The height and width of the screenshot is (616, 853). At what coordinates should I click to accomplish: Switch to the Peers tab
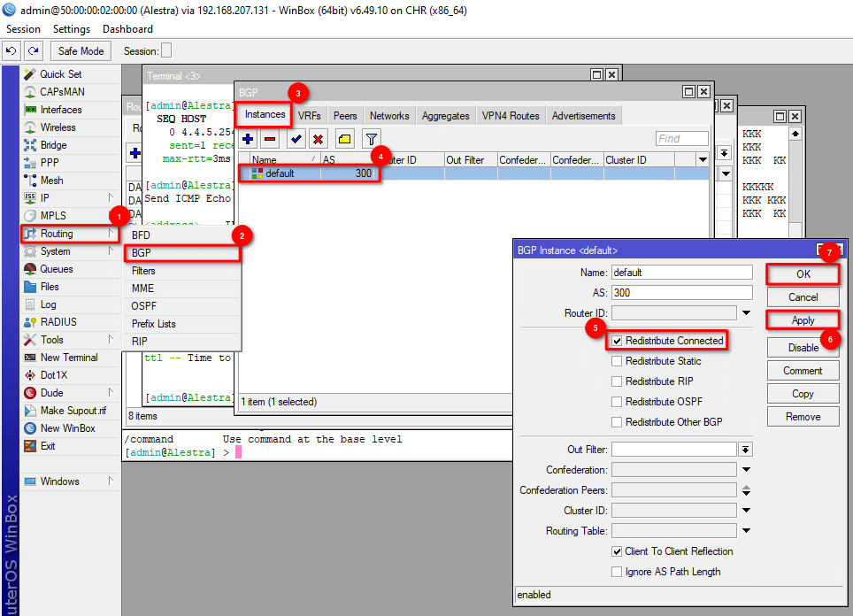pyautogui.click(x=345, y=116)
